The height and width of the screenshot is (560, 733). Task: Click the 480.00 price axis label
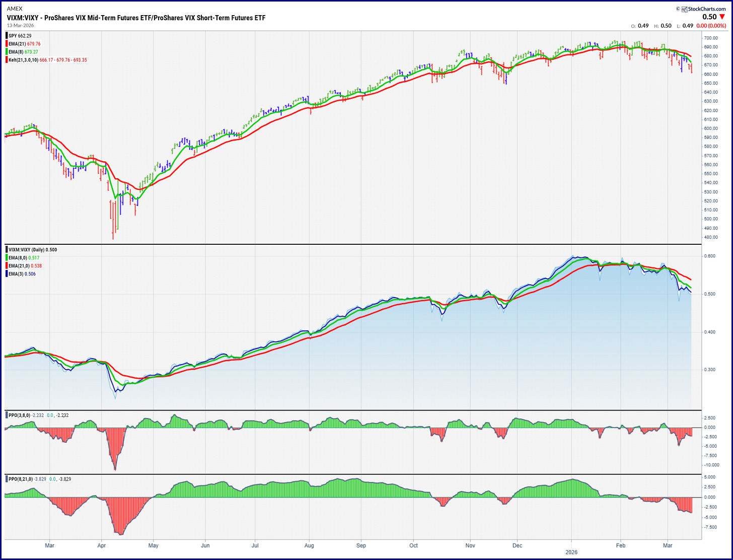coord(711,237)
